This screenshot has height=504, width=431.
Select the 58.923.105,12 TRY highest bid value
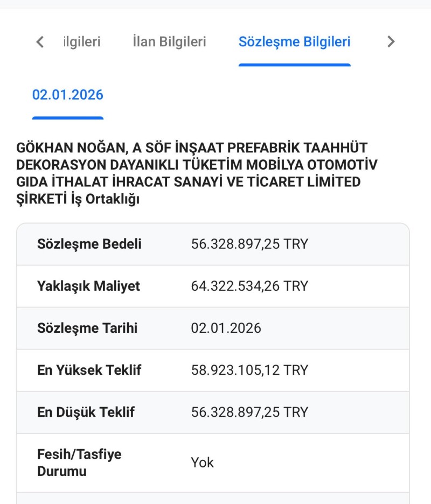point(249,370)
